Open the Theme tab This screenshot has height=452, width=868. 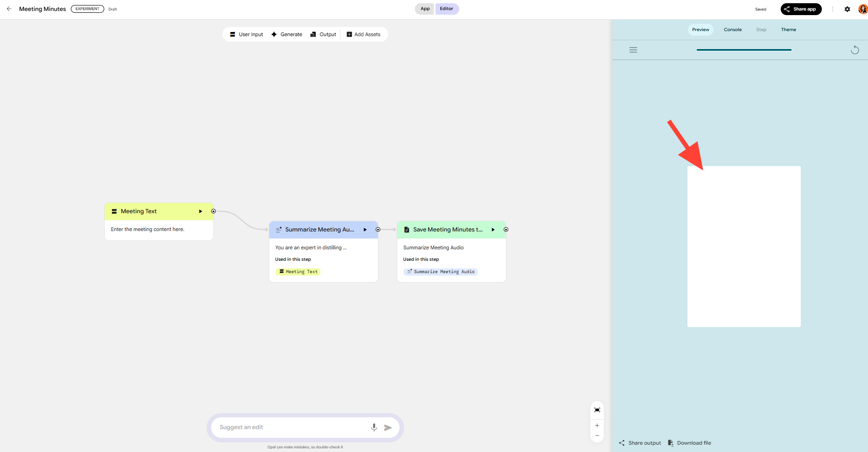[788, 30]
